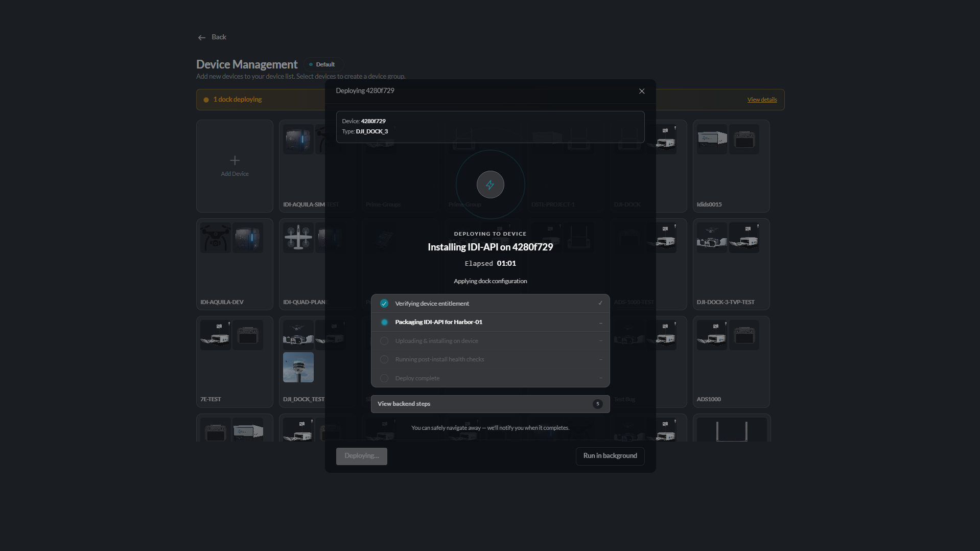Click the active step dot for Packaging IDI-API
Viewport: 980px width, 551px height.
(384, 322)
